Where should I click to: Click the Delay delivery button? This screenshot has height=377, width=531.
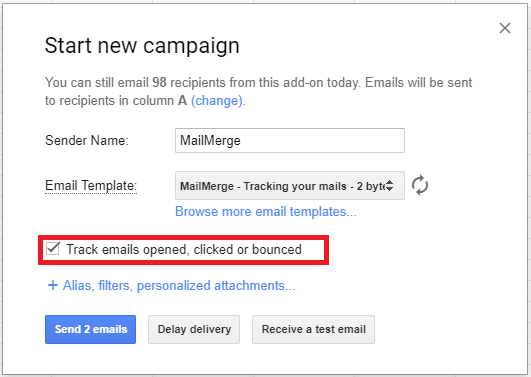(194, 329)
